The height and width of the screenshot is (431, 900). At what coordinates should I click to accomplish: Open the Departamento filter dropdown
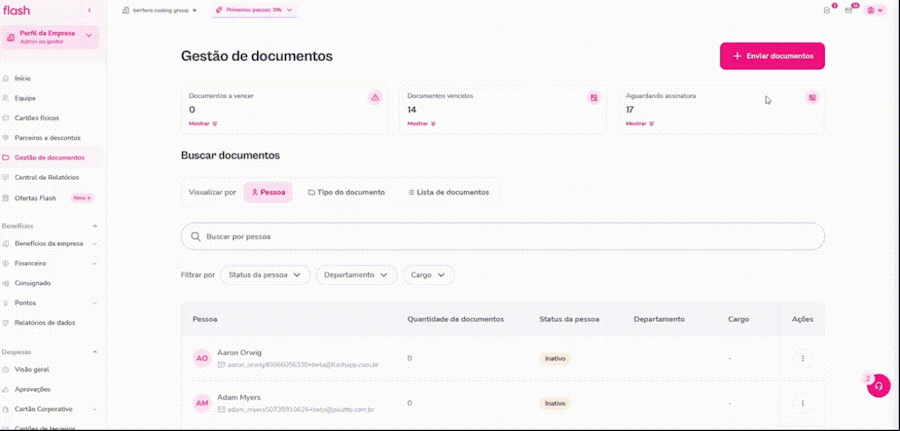tap(356, 275)
